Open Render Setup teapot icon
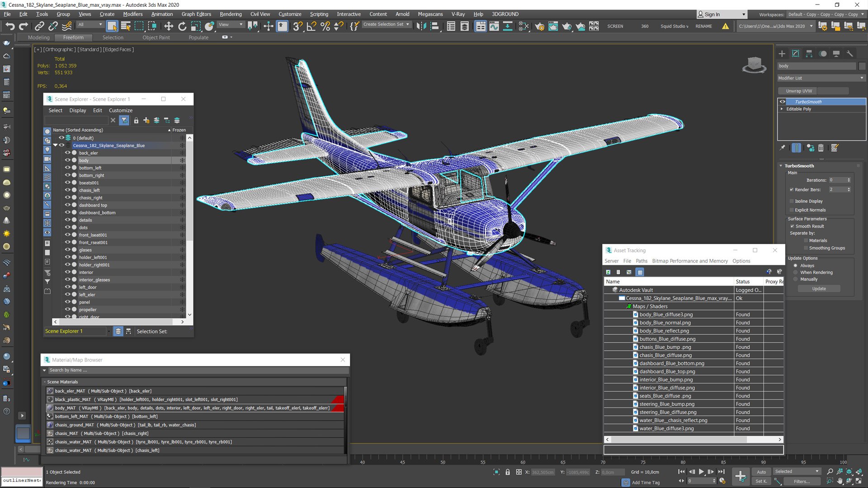The image size is (868, 488). coord(539,26)
